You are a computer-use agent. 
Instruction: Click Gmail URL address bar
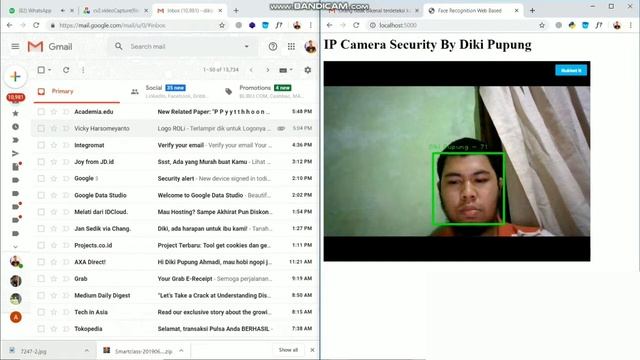point(136,25)
